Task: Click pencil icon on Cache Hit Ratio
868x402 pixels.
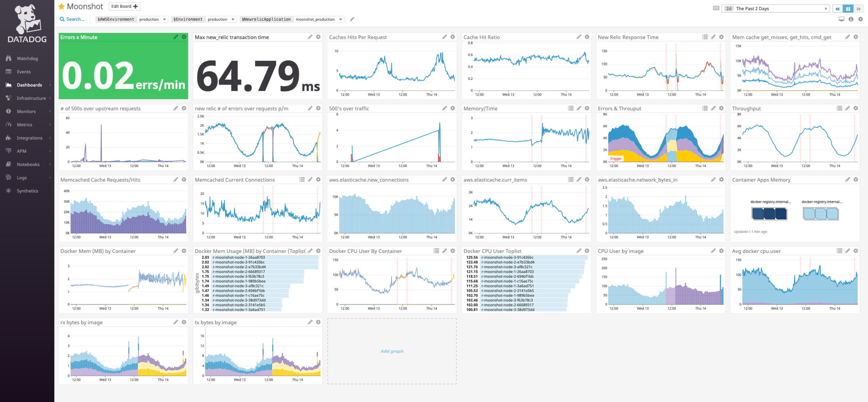Action: pos(578,37)
